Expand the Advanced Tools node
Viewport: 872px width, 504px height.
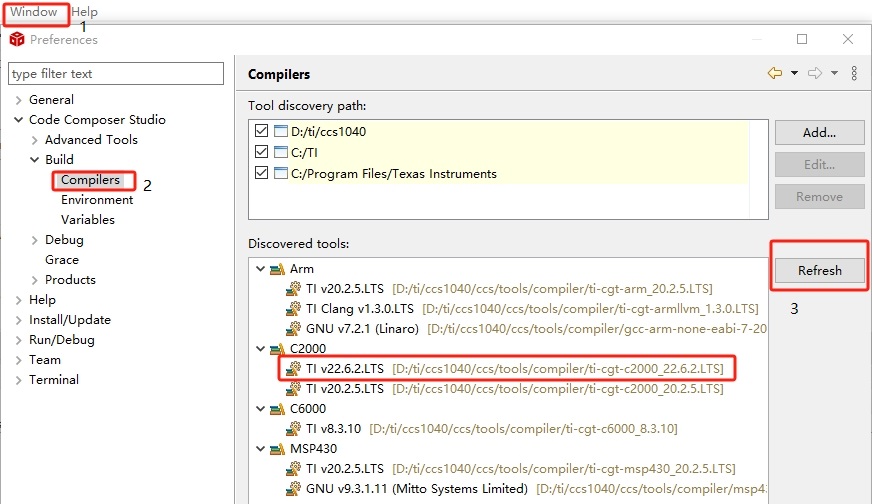click(x=34, y=140)
